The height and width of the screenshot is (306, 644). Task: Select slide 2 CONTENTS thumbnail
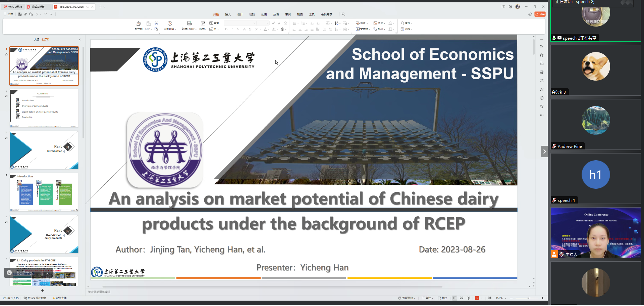[x=44, y=107]
